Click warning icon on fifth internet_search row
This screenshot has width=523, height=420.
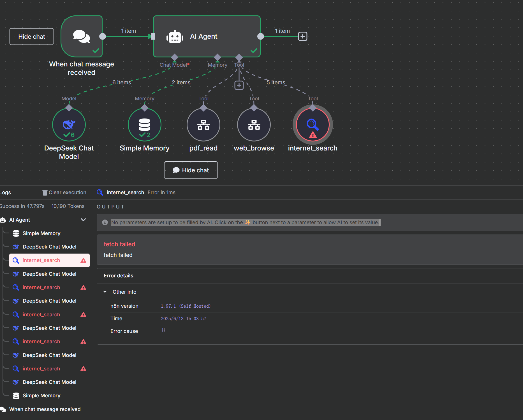[83, 369]
